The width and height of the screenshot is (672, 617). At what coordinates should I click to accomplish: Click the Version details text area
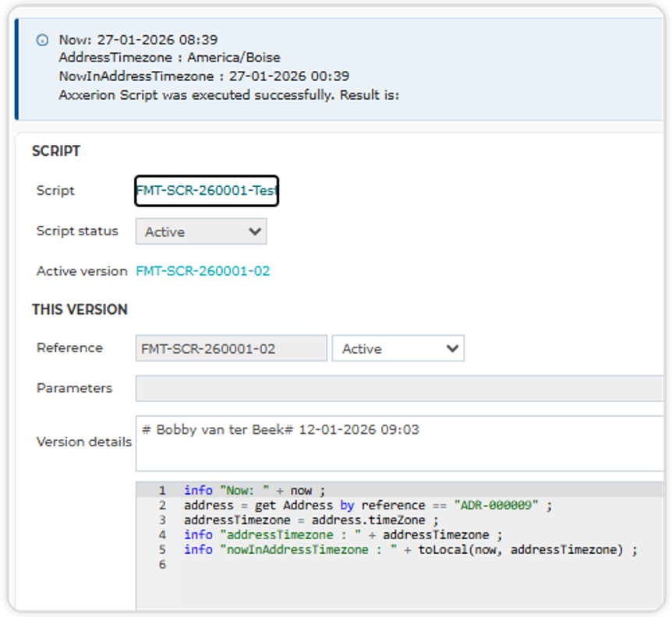click(x=399, y=443)
